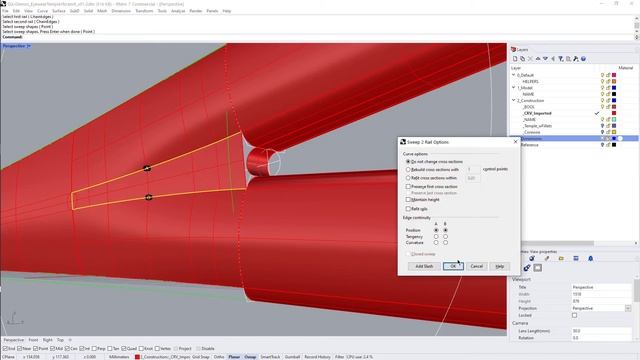This screenshot has height=360, width=640.
Task: Click the color swatch of 0_Default layer
Action: coord(614,75)
